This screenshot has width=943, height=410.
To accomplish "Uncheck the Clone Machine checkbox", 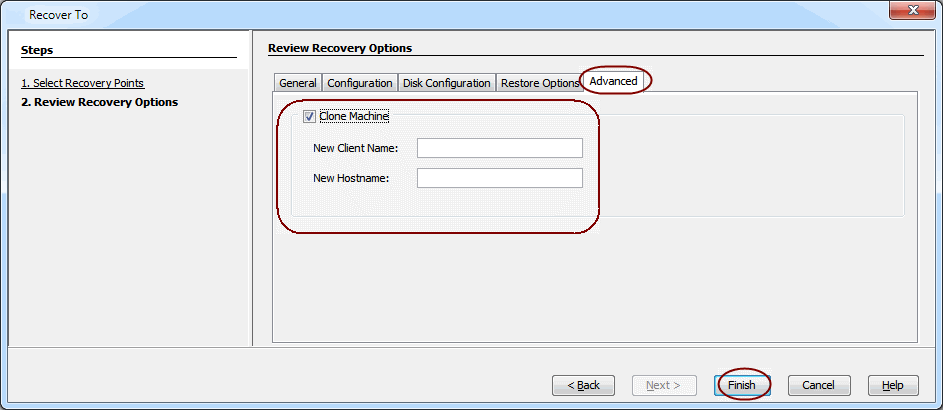I will [309, 116].
